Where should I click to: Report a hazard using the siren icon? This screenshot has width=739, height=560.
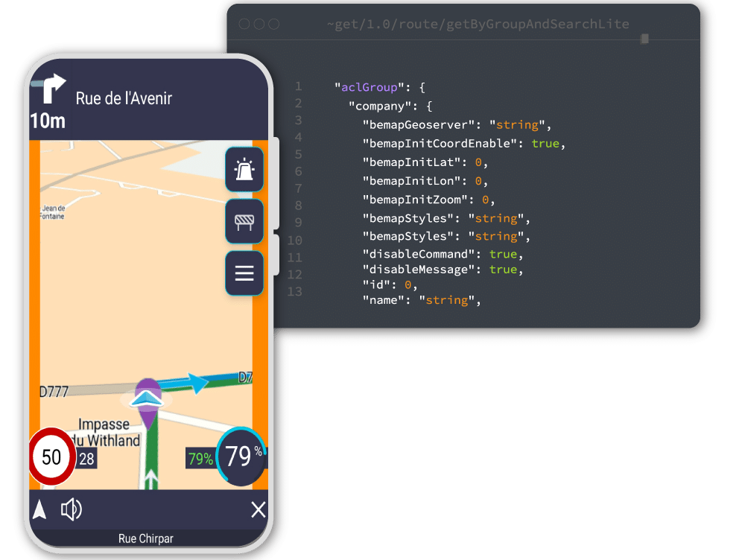pos(244,170)
